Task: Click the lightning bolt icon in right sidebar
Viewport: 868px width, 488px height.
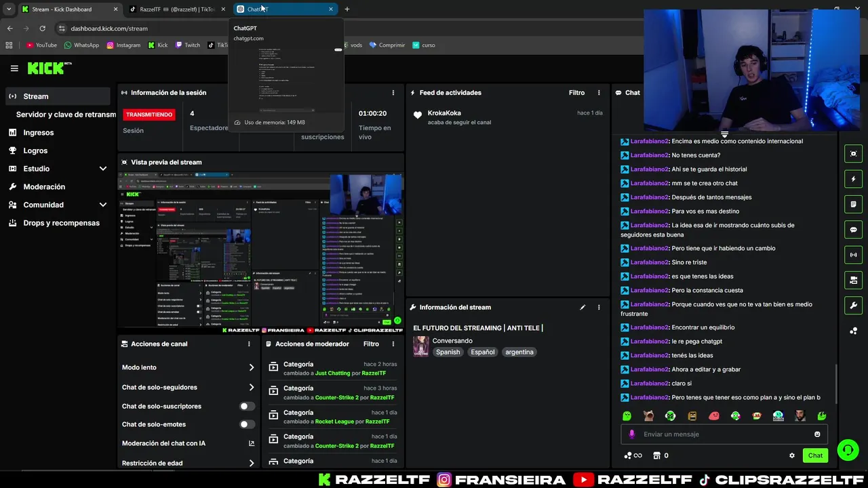Action: pyautogui.click(x=853, y=179)
